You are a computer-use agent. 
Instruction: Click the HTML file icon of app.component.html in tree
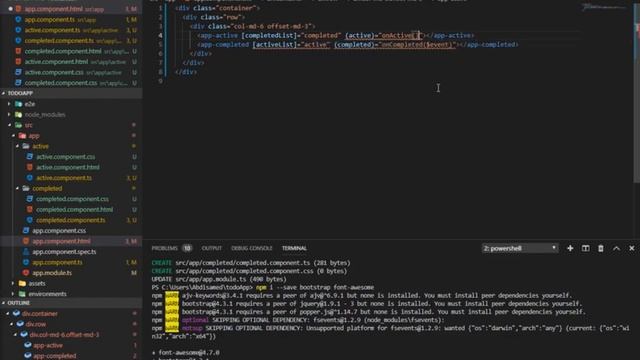click(26, 241)
